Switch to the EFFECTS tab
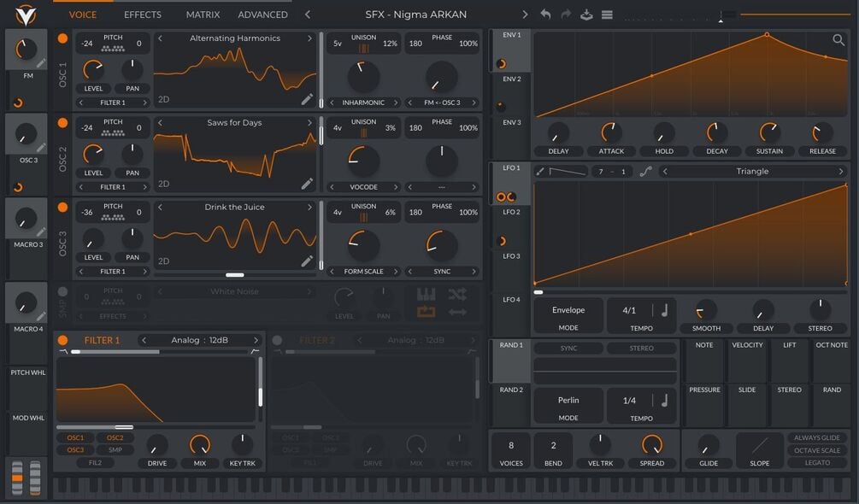This screenshot has width=859, height=504. (143, 15)
